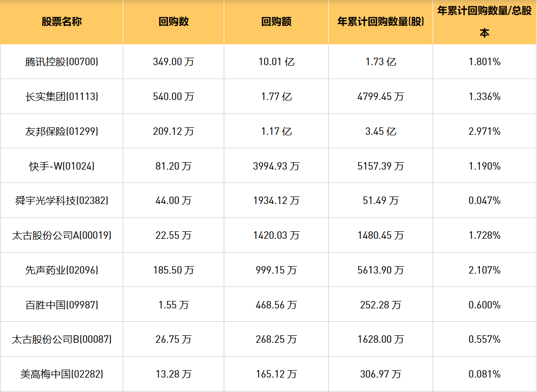The height and width of the screenshot is (392, 537).
Task: Click the 股票名称 column header
Action: 62,22
